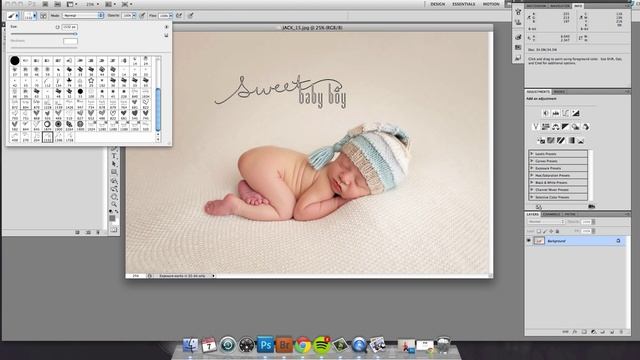Add a Levels adjustment
This screenshot has width=640, height=360.
tap(556, 113)
